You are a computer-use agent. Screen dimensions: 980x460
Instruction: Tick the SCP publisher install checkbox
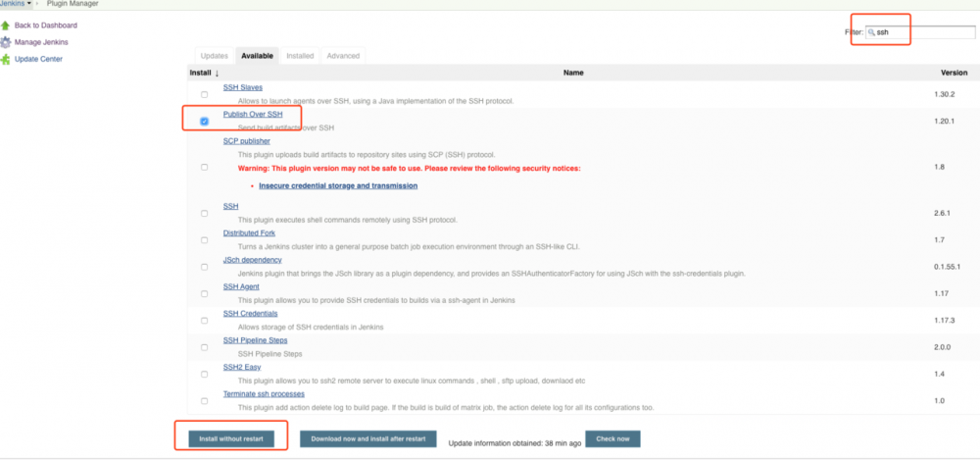[205, 167]
